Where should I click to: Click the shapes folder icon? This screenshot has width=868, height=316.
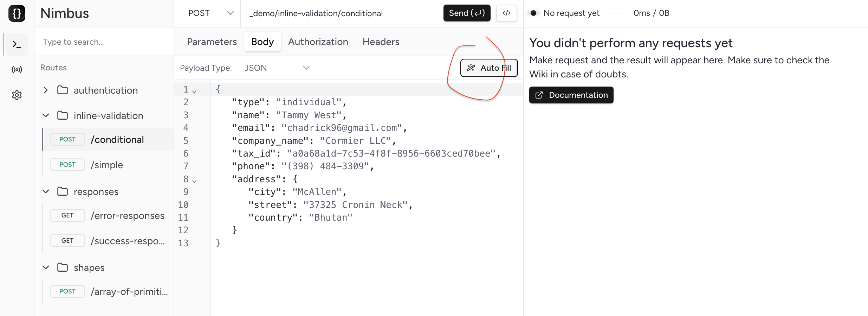pos(63,267)
